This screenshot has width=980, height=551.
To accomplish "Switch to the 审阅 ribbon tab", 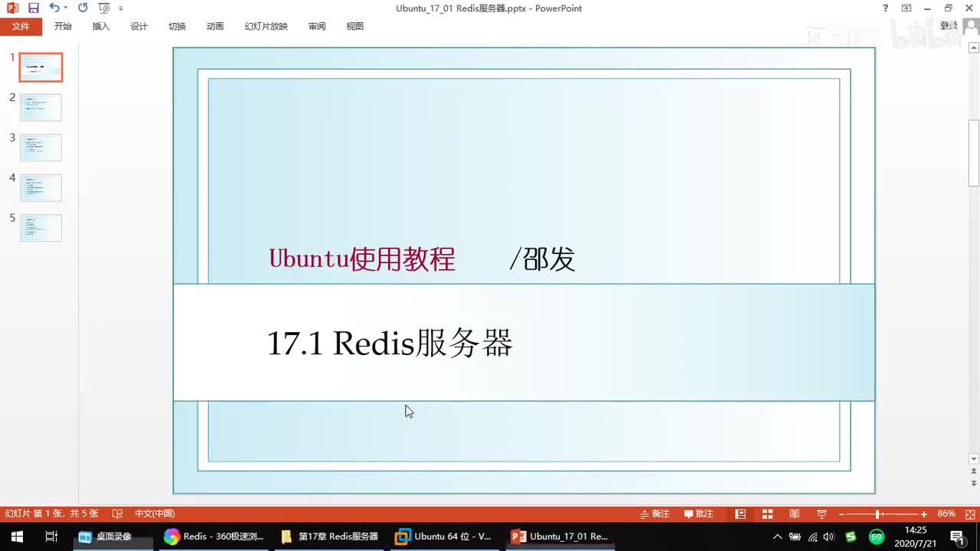I will pyautogui.click(x=317, y=26).
